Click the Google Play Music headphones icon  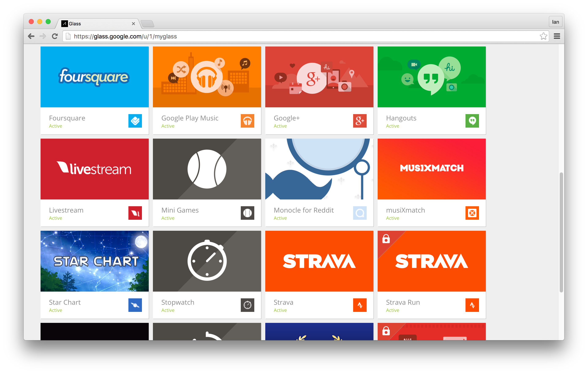click(x=247, y=121)
